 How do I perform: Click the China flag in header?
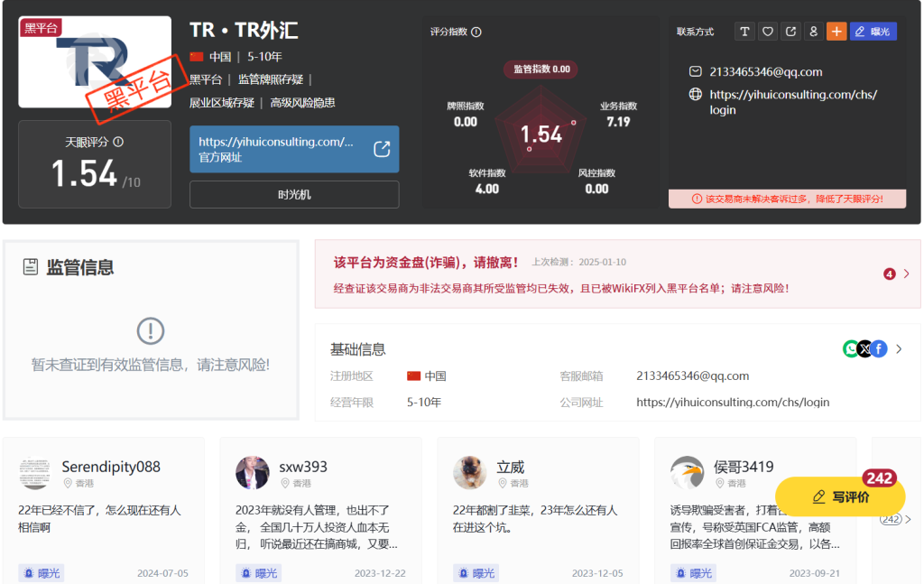pyautogui.click(x=197, y=57)
